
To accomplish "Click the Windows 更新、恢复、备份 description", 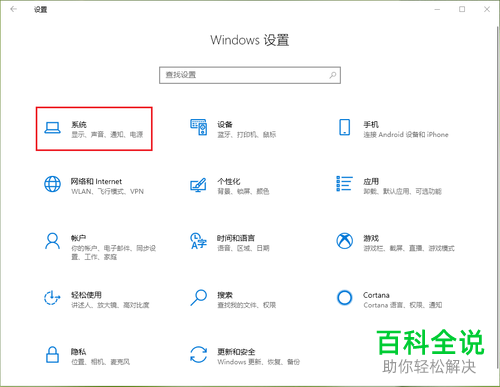I will [259, 362].
